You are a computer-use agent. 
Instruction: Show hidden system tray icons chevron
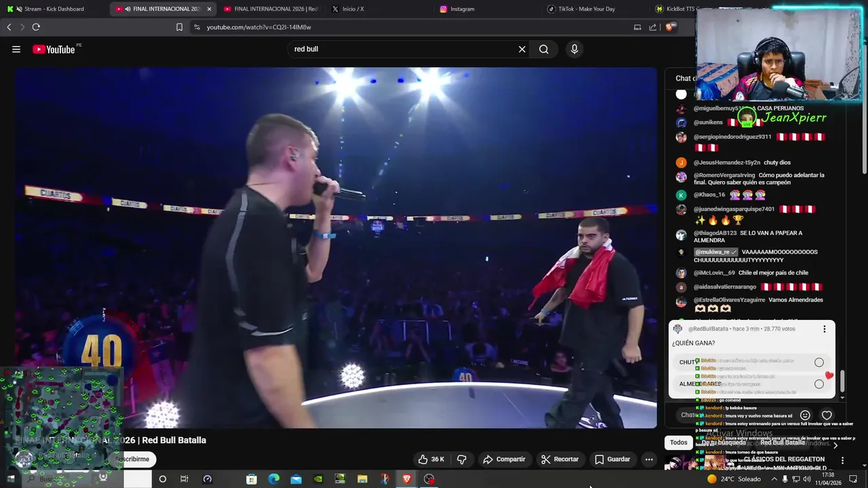tap(774, 479)
